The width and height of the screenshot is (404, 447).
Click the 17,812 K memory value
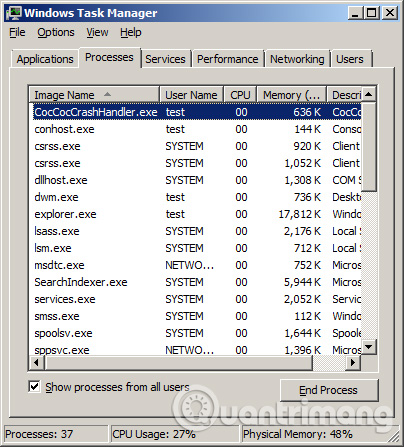[300, 214]
